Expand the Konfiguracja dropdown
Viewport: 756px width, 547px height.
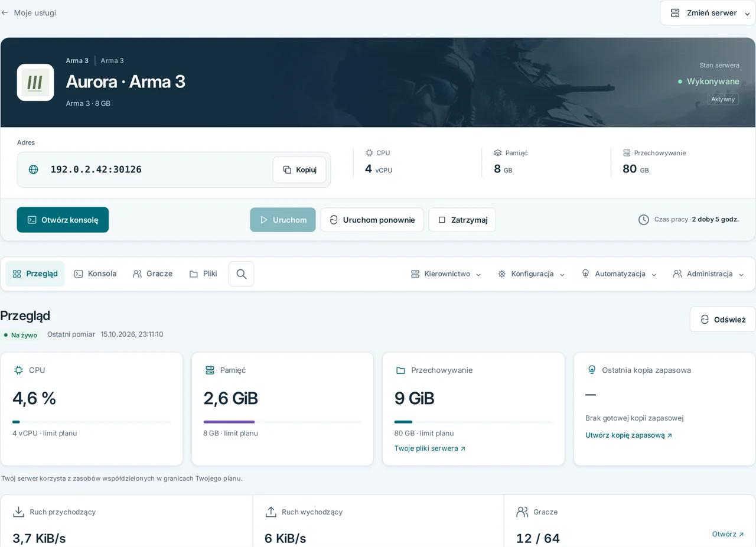(x=532, y=274)
